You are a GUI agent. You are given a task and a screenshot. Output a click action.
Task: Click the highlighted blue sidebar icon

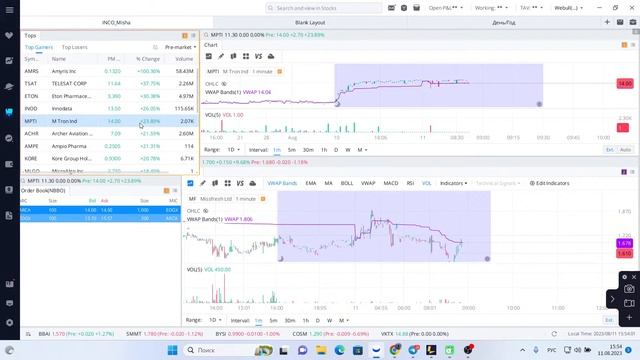pyautogui.click(x=9, y=112)
